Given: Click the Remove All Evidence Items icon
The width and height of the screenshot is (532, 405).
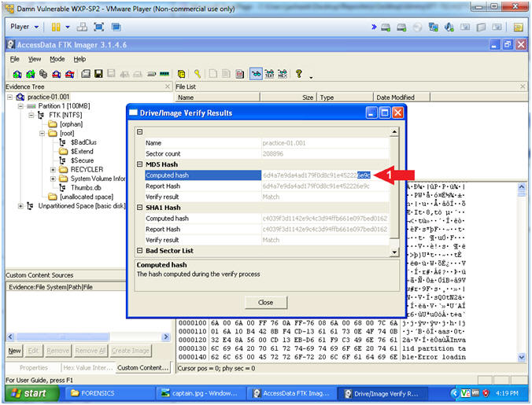Looking at the screenshot, I should coord(69,74).
